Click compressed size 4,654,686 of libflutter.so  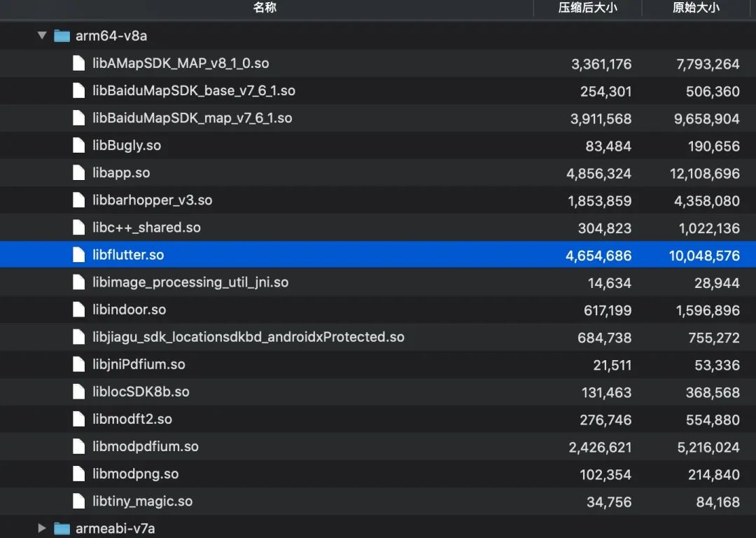[x=598, y=256]
